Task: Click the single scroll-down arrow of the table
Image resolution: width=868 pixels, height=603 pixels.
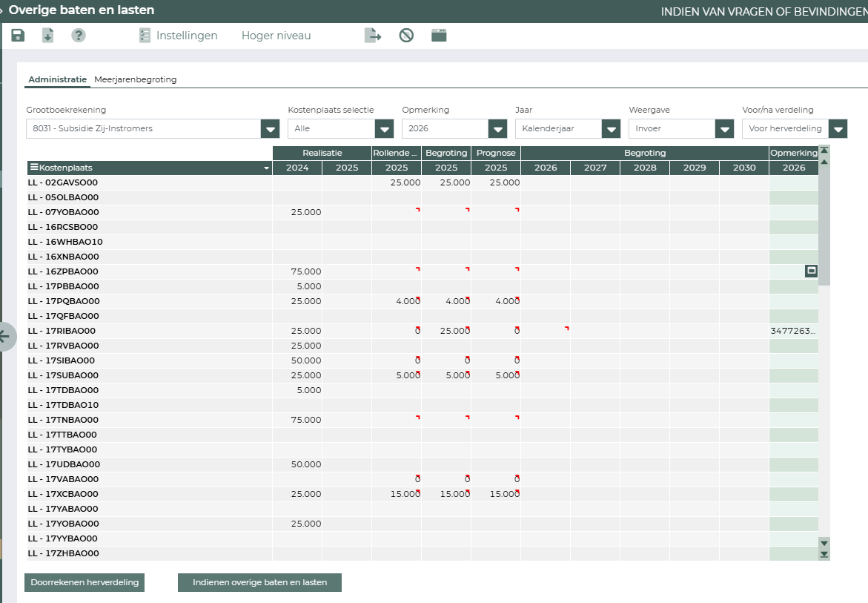Action: coord(824,543)
